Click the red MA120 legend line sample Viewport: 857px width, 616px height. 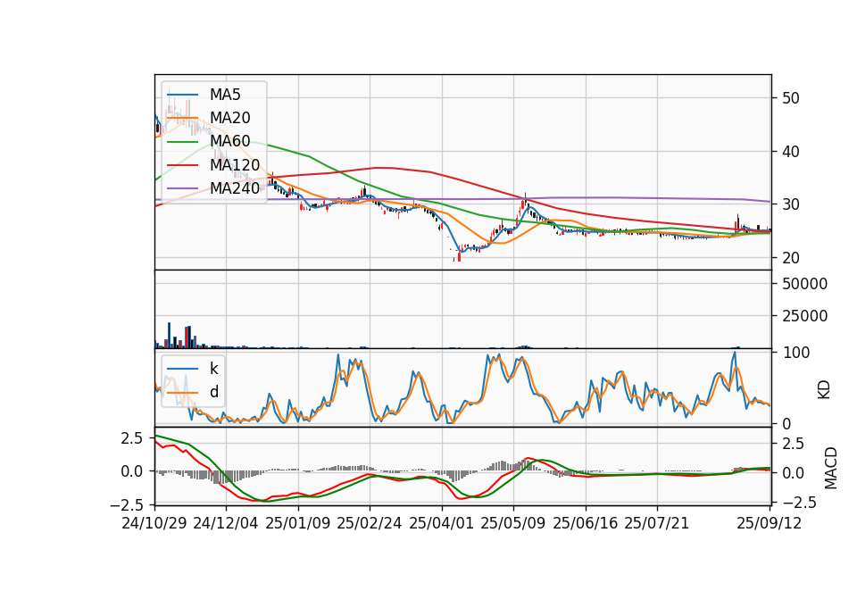click(182, 165)
